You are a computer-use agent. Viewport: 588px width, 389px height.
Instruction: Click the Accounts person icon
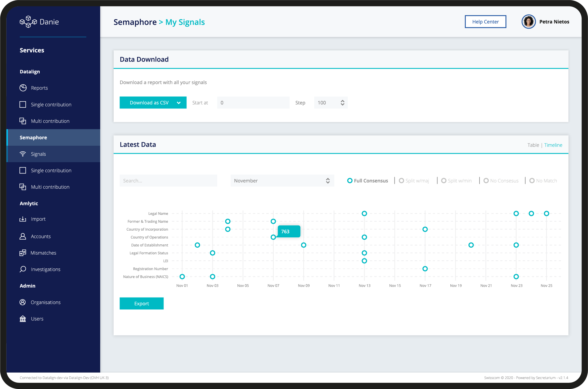tap(23, 236)
